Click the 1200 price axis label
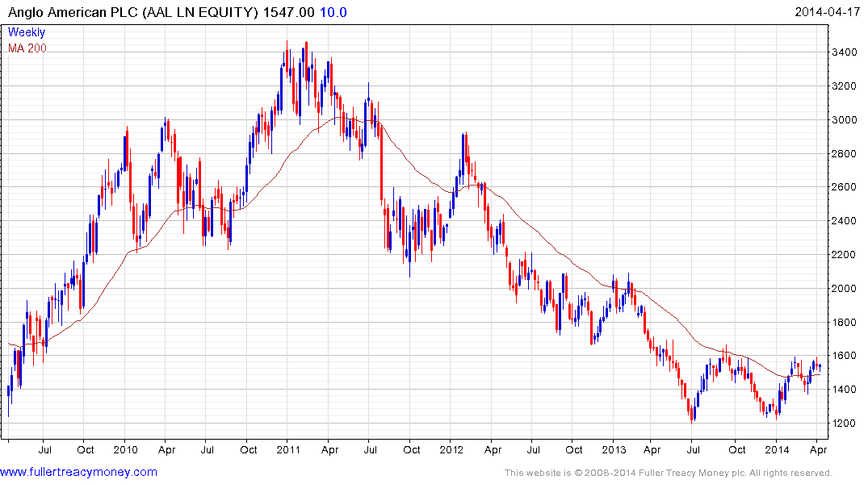 click(845, 423)
